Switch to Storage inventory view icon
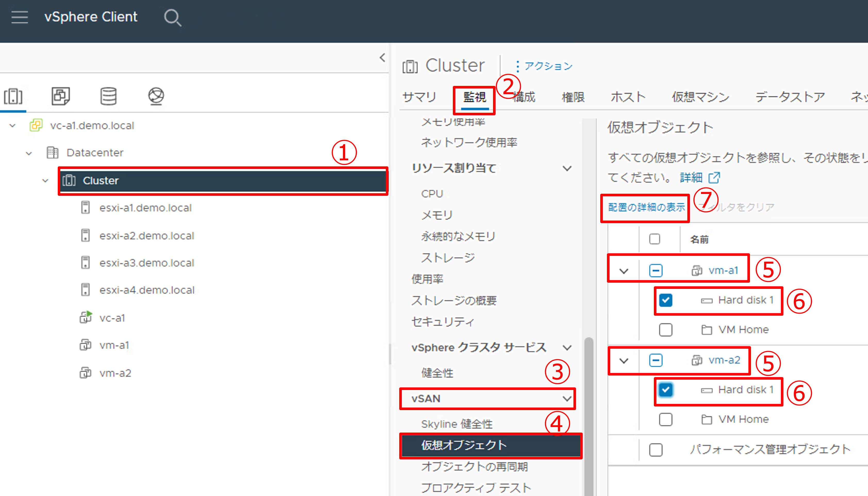868x496 pixels. point(108,96)
